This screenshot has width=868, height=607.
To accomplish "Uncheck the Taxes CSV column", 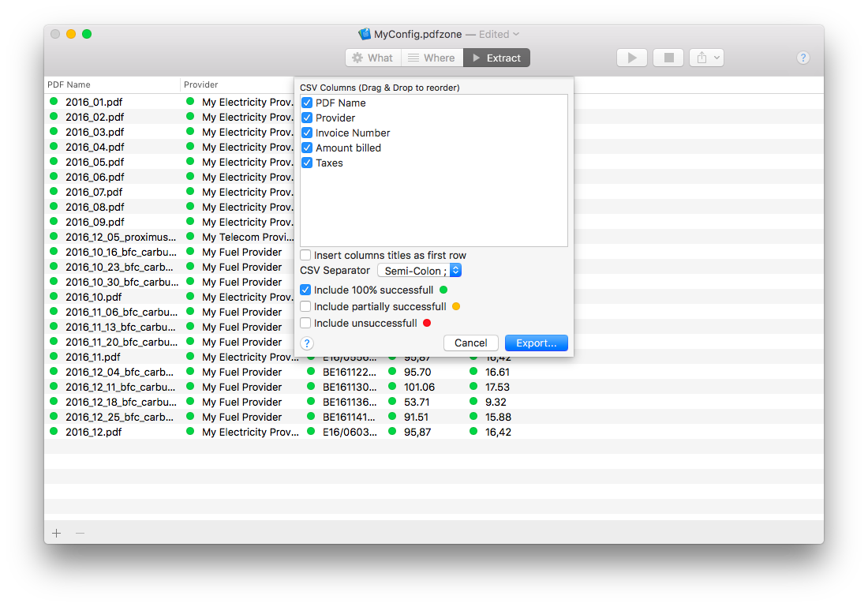I will coord(307,163).
